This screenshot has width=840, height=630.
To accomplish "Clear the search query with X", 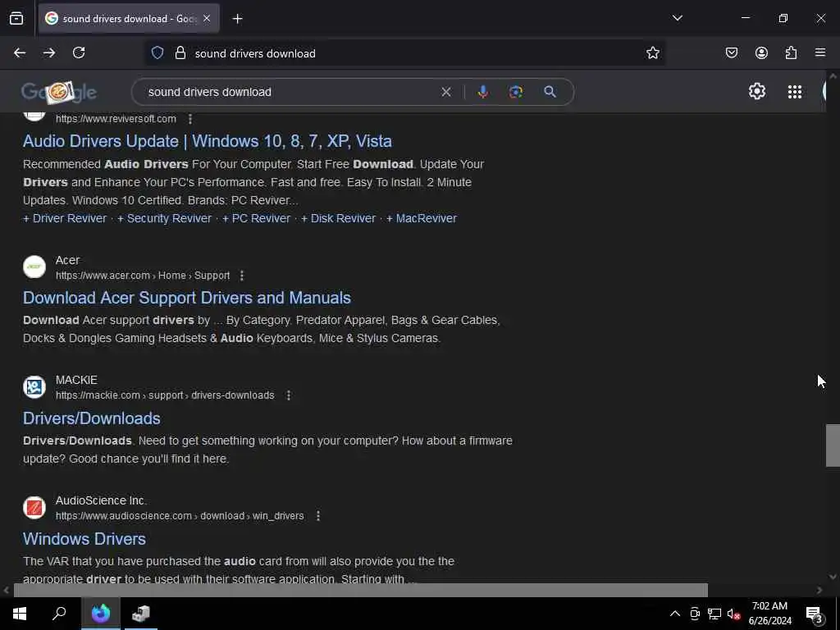I will click(x=445, y=92).
